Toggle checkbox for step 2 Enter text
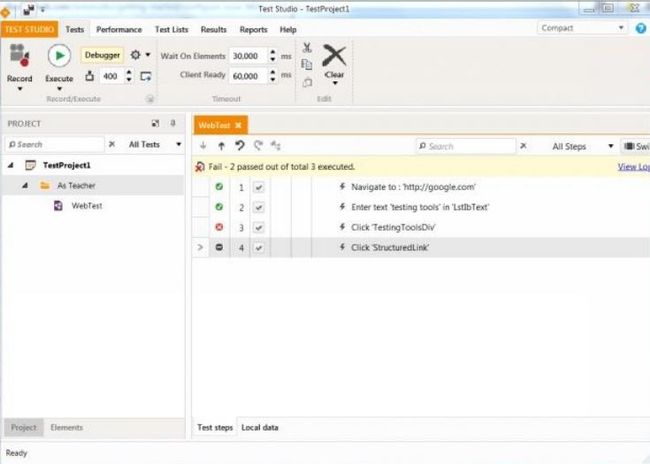 [x=259, y=207]
